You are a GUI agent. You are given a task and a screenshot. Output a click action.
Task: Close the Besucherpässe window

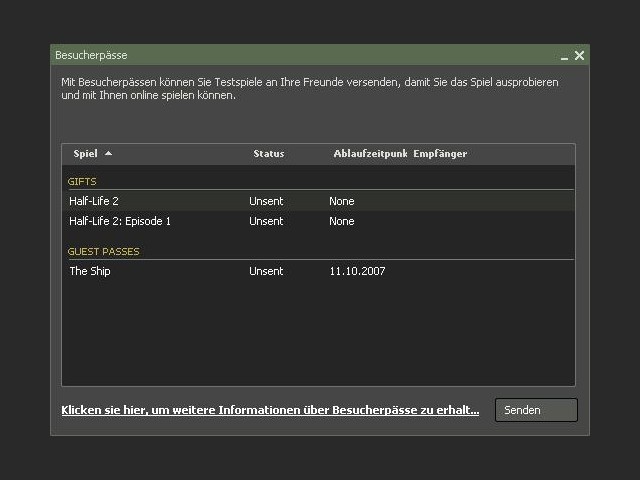[579, 56]
